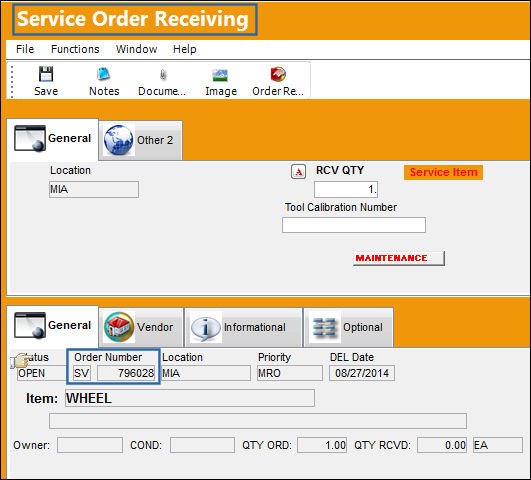
Task: Select the lower General tab
Action: click(x=53, y=326)
